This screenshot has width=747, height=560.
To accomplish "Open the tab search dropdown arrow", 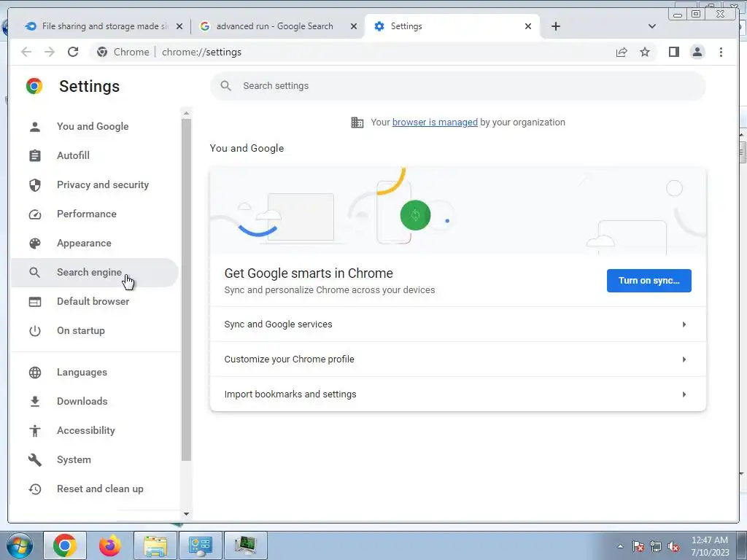I will 652,26.
